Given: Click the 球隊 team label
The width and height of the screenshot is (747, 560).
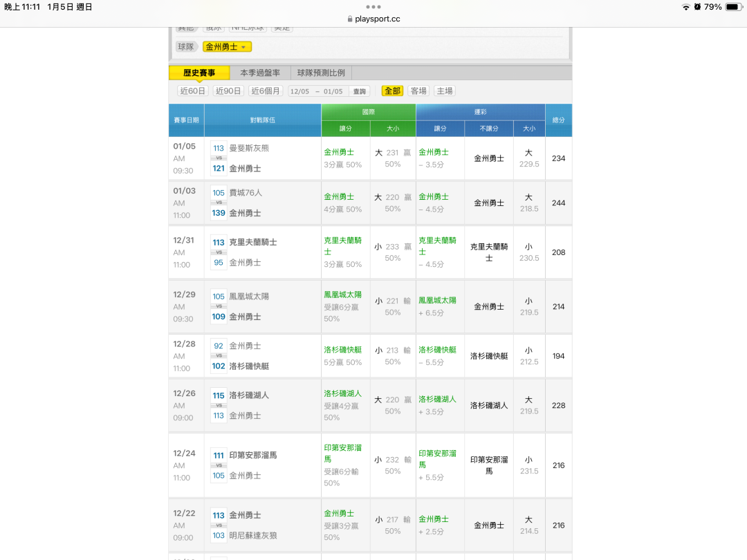Looking at the screenshot, I should 186,47.
